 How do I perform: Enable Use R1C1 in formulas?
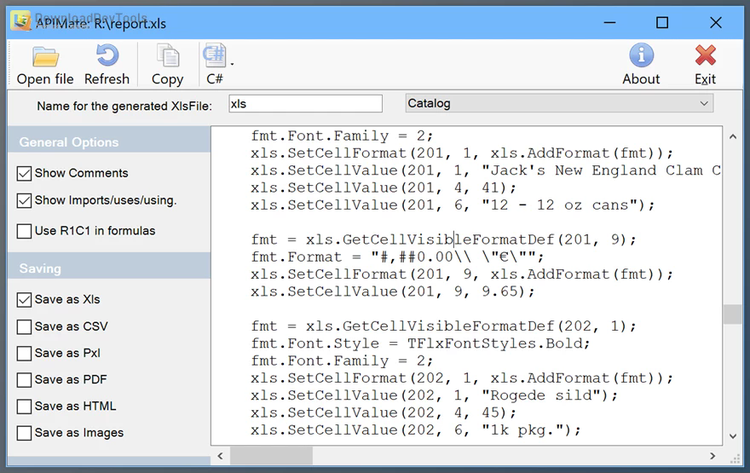point(24,231)
